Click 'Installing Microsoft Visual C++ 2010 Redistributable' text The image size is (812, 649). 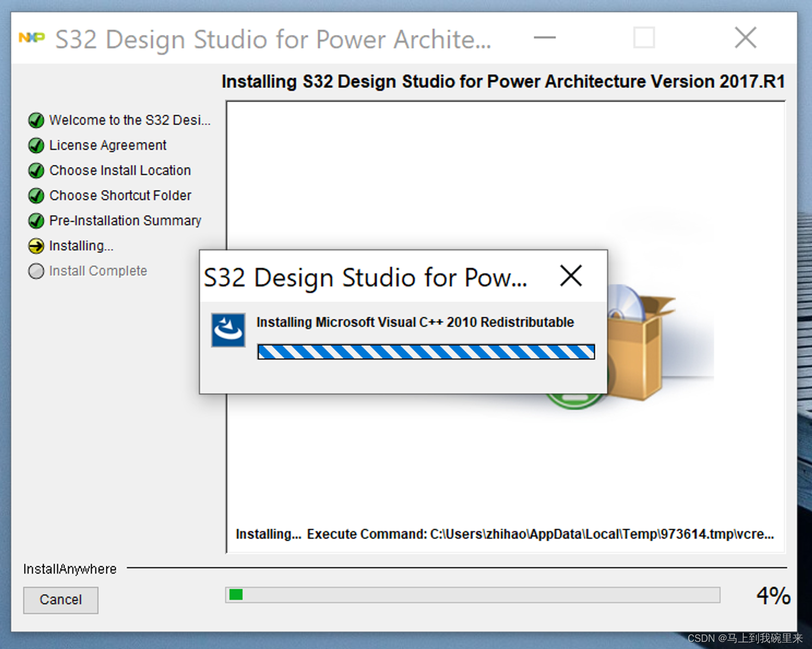pos(415,322)
